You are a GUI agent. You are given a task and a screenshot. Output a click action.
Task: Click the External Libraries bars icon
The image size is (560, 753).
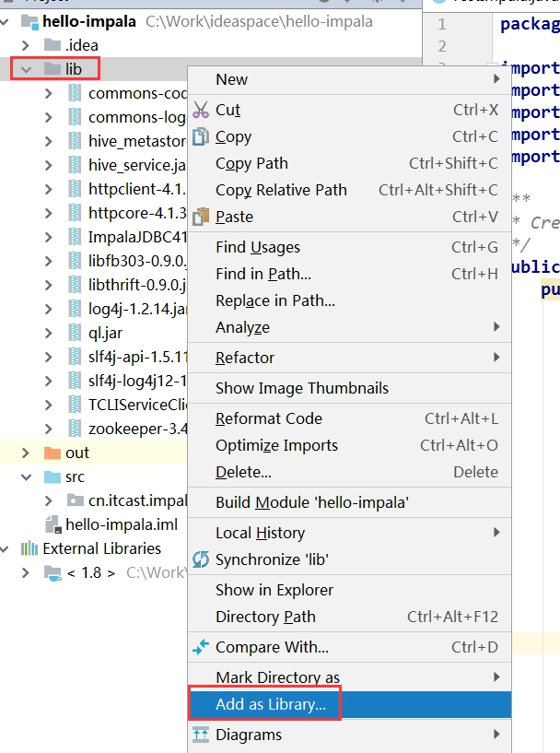(29, 548)
